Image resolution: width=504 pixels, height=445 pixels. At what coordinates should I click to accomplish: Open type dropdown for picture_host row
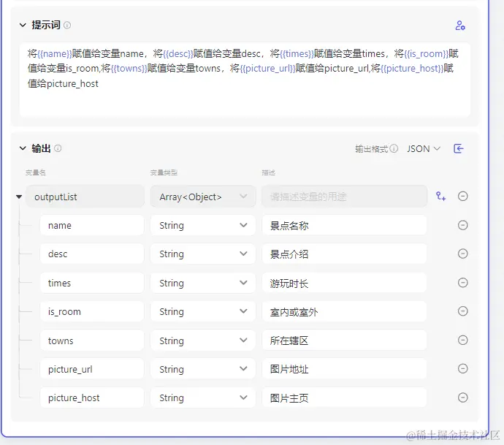(x=203, y=398)
